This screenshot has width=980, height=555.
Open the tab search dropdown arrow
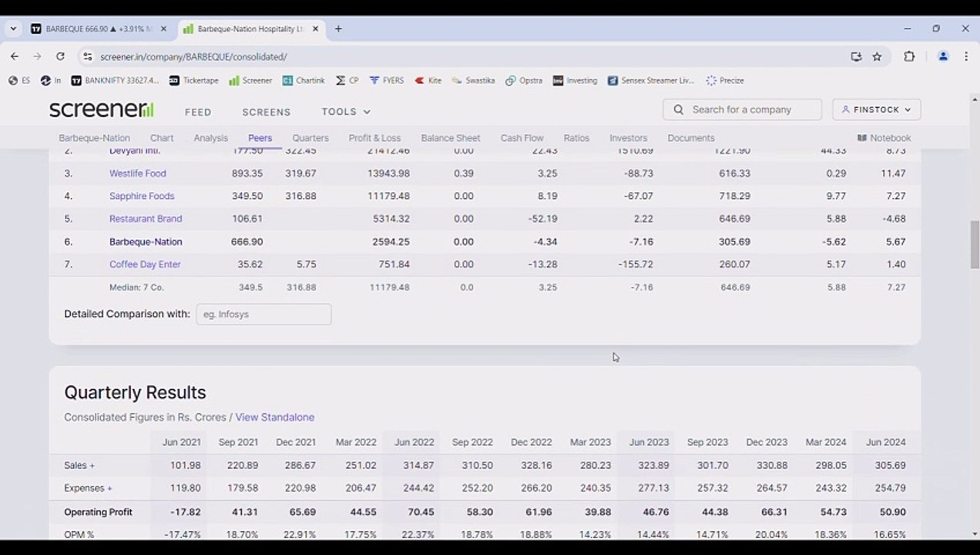coord(12,29)
